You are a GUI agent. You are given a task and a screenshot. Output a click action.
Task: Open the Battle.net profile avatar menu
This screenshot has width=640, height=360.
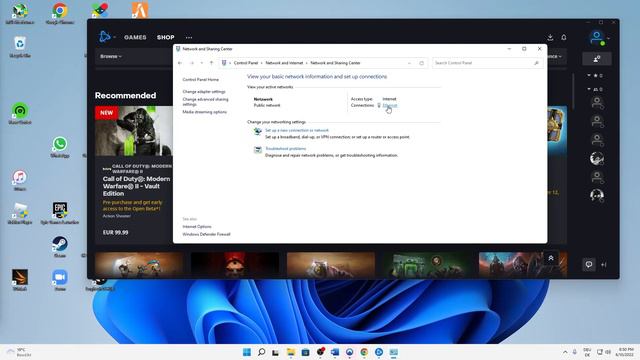tap(597, 38)
